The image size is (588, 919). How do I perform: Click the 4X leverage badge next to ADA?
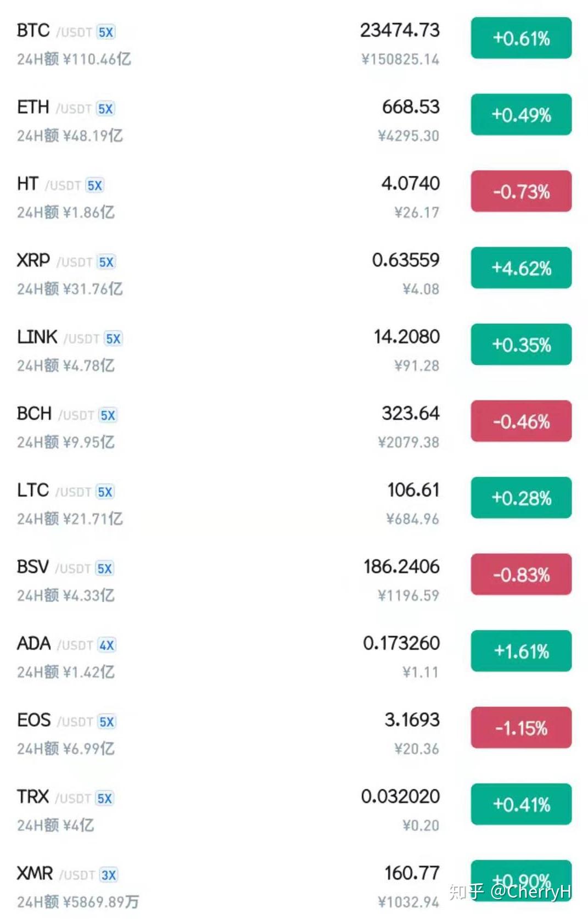[x=107, y=645]
